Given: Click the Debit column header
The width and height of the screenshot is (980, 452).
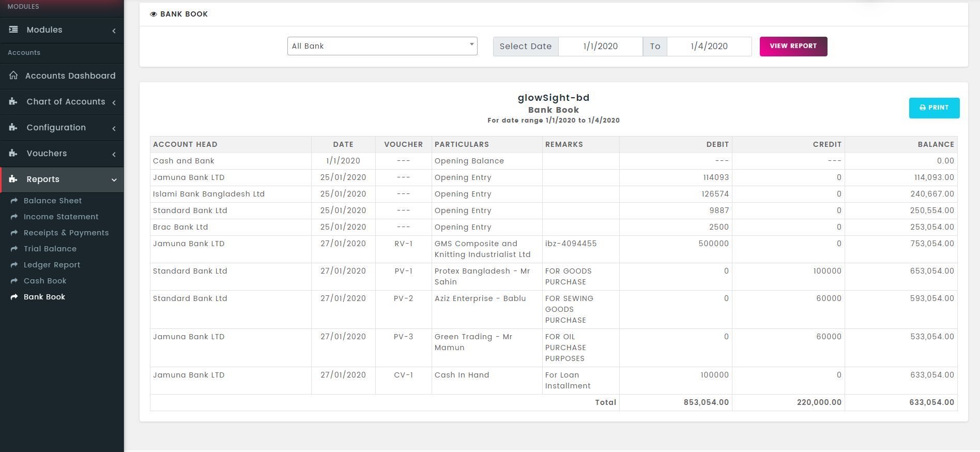Looking at the screenshot, I should click(676, 144).
